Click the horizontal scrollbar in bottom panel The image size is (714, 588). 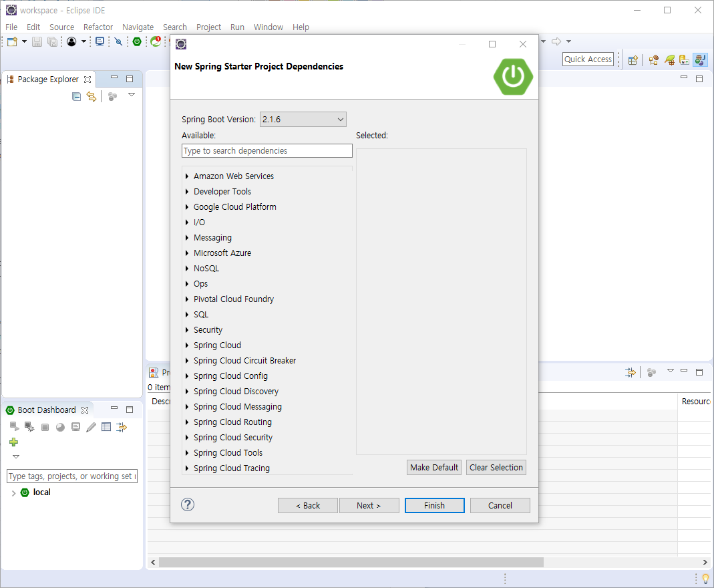tap(351, 563)
